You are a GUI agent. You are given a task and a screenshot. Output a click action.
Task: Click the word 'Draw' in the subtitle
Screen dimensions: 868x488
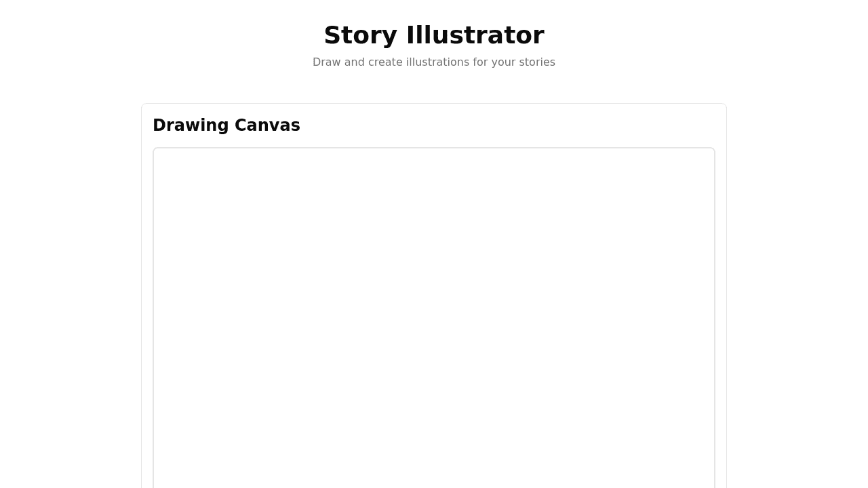point(327,62)
